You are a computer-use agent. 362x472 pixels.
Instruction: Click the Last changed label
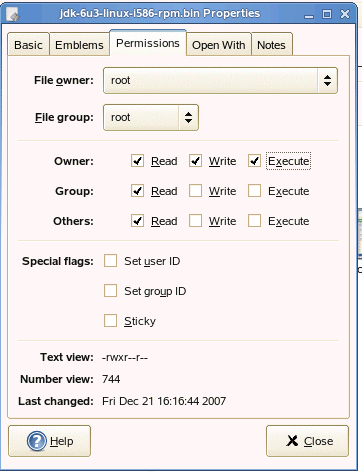coord(56,401)
